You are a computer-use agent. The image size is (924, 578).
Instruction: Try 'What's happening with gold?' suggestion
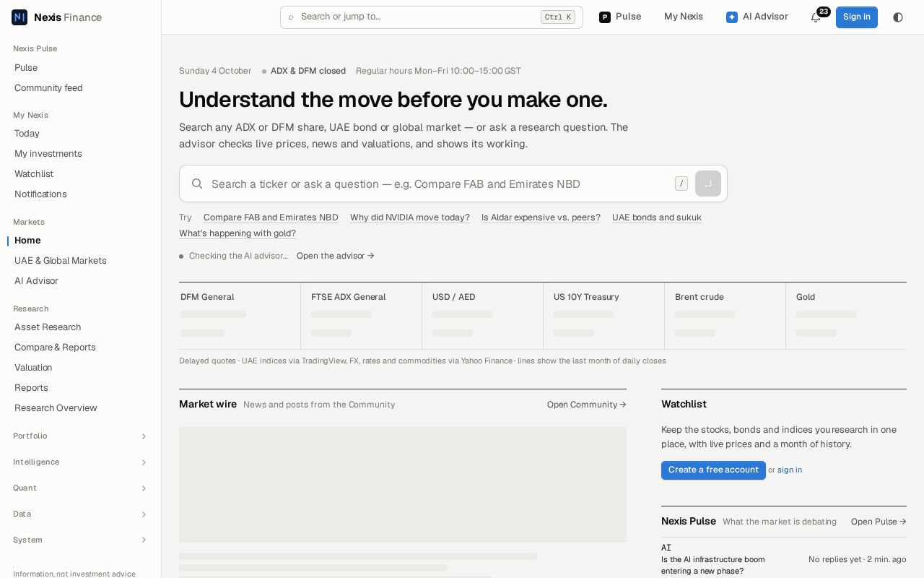click(237, 233)
